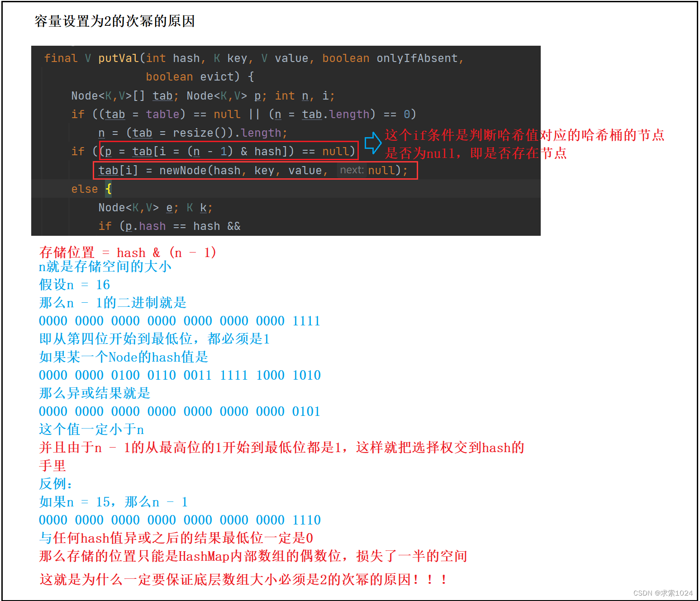Screen dimensions: 700x601
Task: Click the binary value ending in 1111
Action: 180,321
